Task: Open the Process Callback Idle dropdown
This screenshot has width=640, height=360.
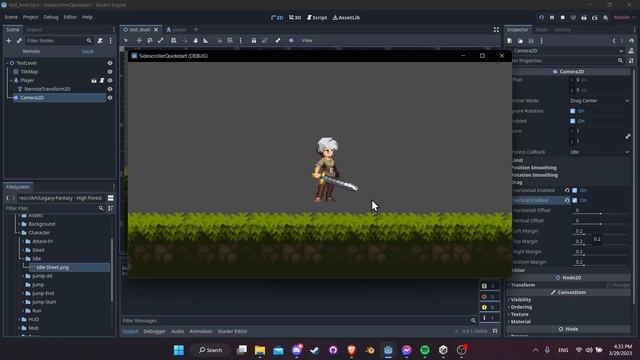Action: pyautogui.click(x=600, y=152)
